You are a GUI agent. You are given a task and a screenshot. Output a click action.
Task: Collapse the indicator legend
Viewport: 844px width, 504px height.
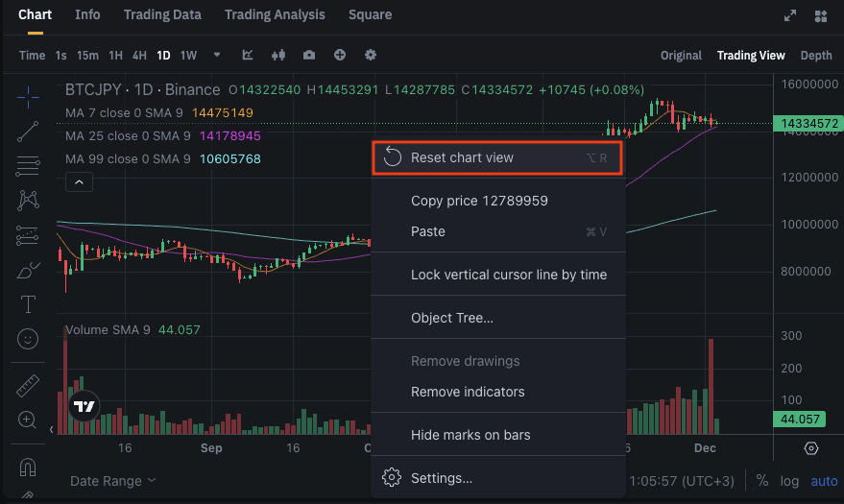click(x=79, y=182)
